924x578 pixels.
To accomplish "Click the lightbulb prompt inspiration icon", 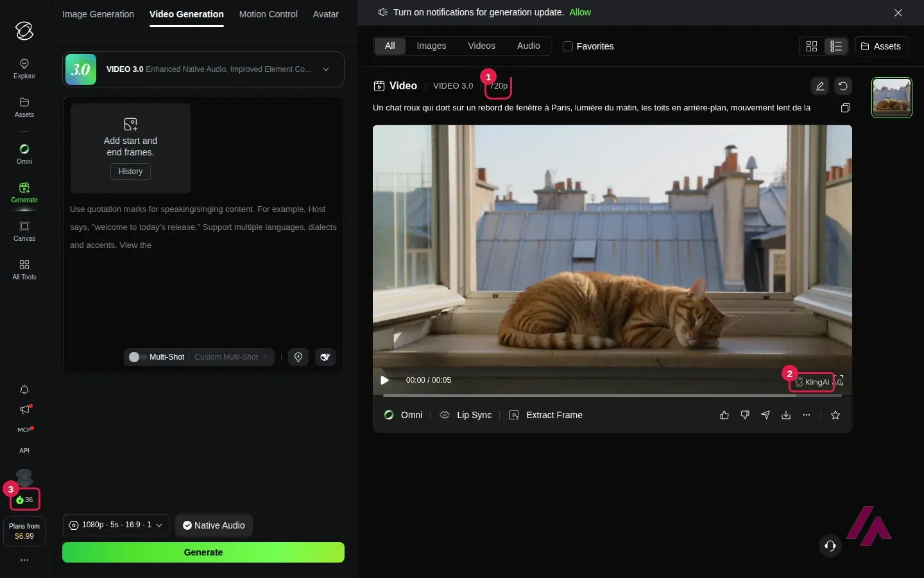I will (x=298, y=357).
